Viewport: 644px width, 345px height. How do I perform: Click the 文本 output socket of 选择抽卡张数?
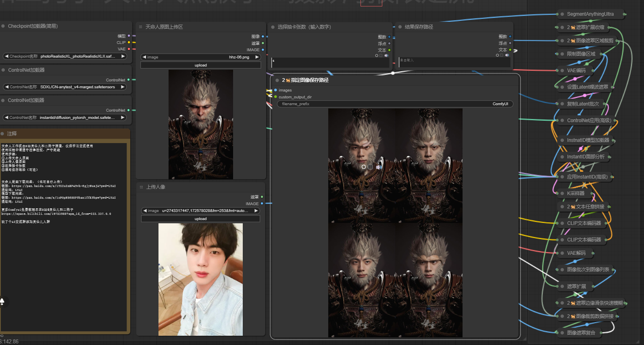[x=389, y=50]
